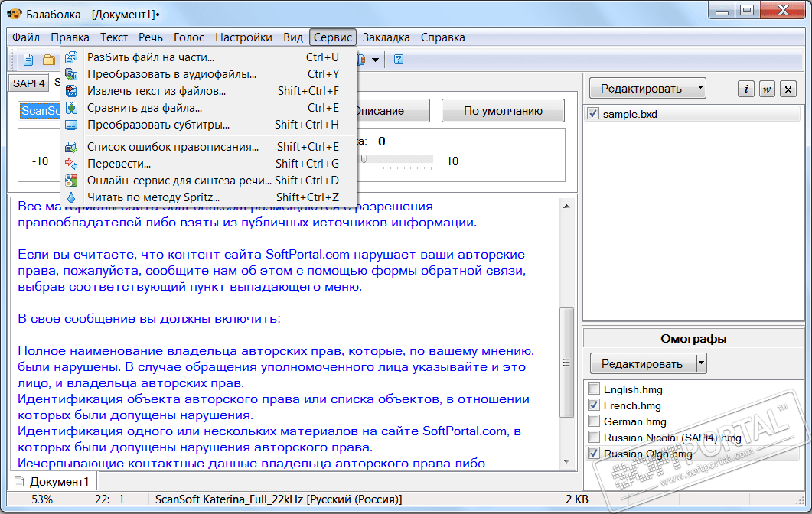The height and width of the screenshot is (514, 812).
Task: Open the Настройки menu
Action: pos(244,37)
